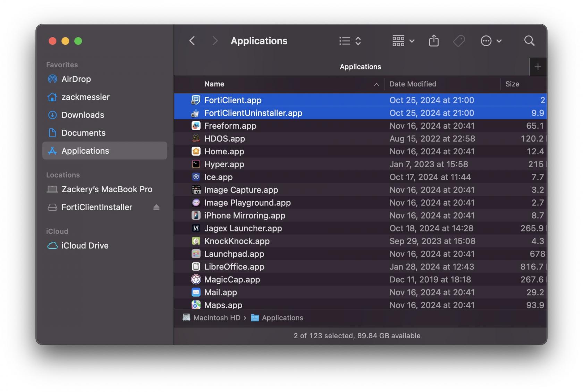Click the FortiClient.app shield icon
Image resolution: width=583 pixels, height=392 pixels.
196,100
